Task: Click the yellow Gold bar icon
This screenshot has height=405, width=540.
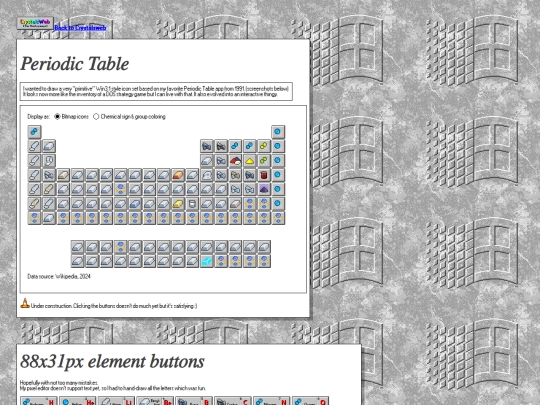Action: point(178,204)
